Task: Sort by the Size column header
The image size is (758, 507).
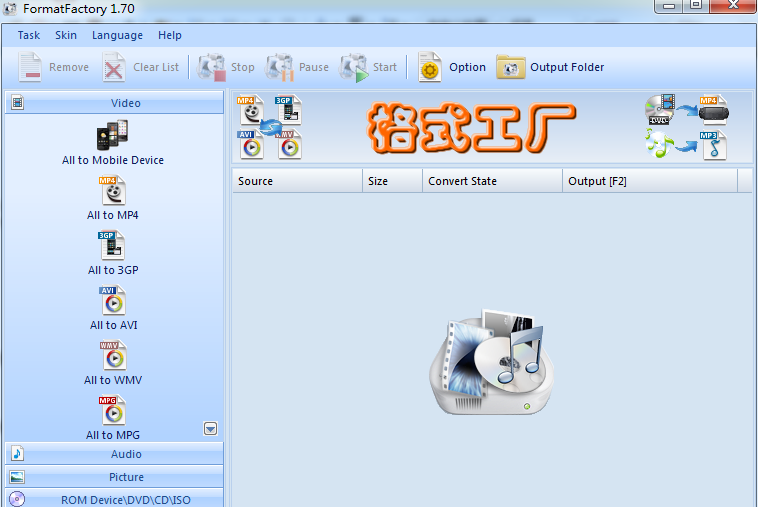Action: point(393,181)
